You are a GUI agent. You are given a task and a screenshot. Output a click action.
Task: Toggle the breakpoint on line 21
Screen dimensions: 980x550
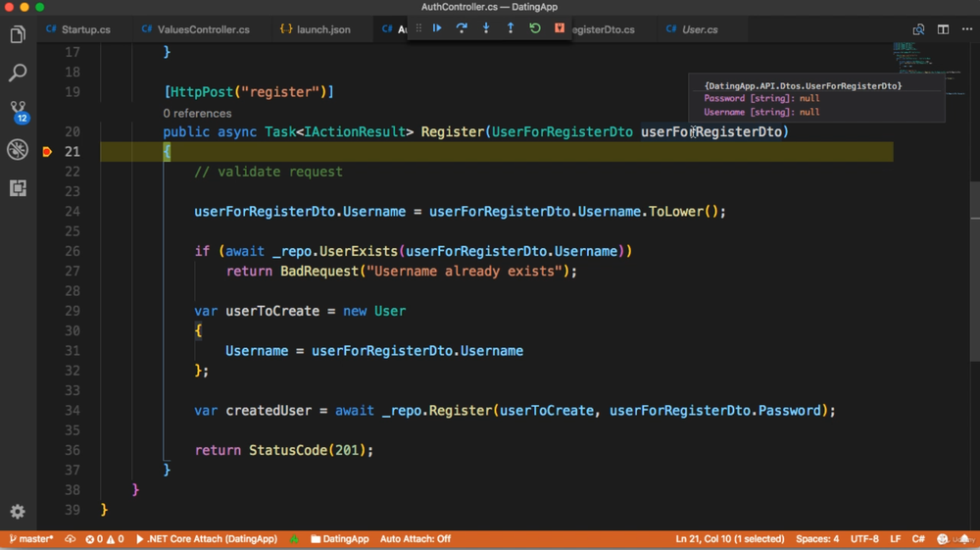pos(47,151)
